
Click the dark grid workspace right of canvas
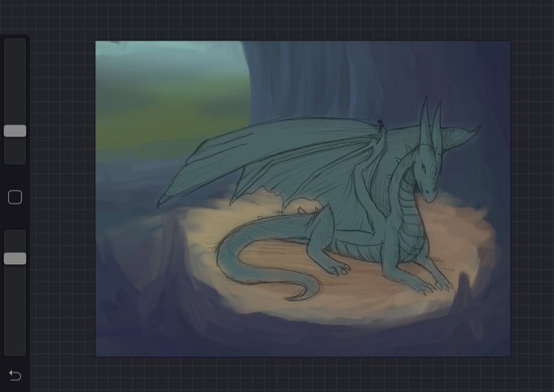click(532, 198)
